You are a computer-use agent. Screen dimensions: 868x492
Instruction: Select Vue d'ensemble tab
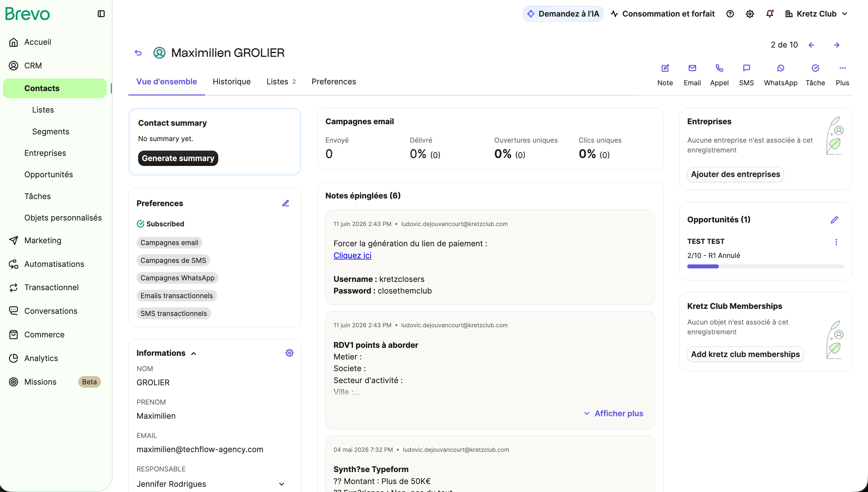click(166, 82)
